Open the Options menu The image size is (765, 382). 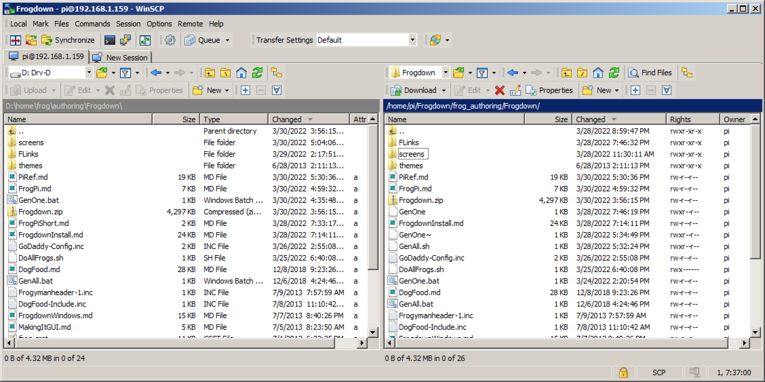click(160, 23)
